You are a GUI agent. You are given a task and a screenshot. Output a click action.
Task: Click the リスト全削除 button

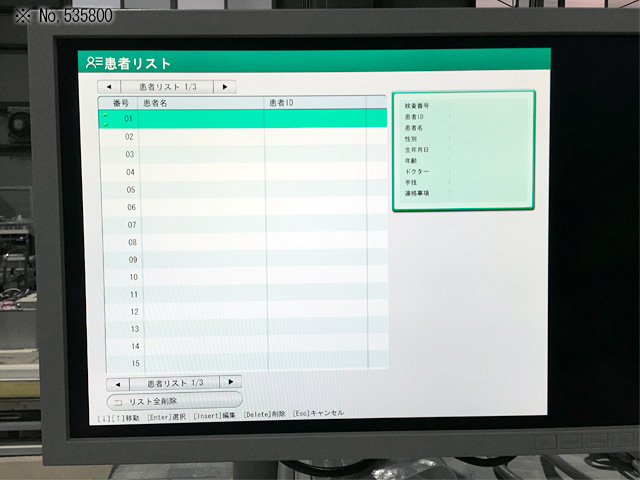click(x=174, y=401)
